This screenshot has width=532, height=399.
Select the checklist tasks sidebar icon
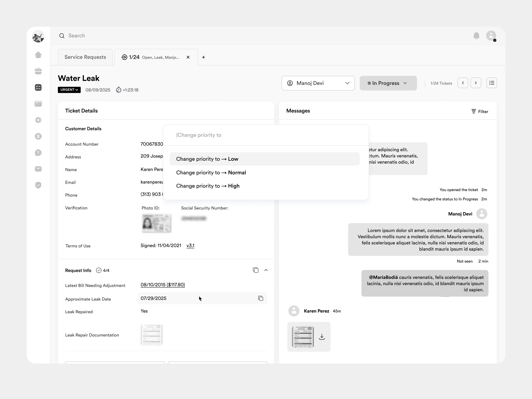pos(38,88)
